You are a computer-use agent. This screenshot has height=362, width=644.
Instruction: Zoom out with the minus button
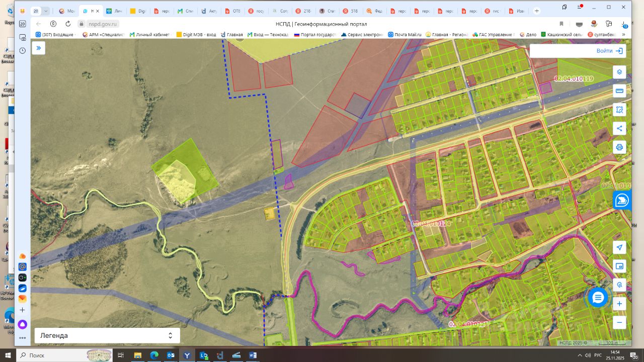pos(619,322)
